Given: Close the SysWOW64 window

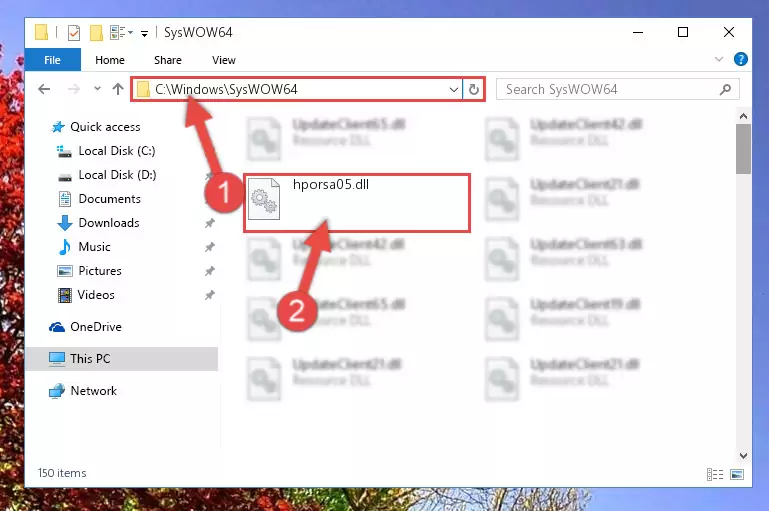Looking at the screenshot, I should pos(729,32).
